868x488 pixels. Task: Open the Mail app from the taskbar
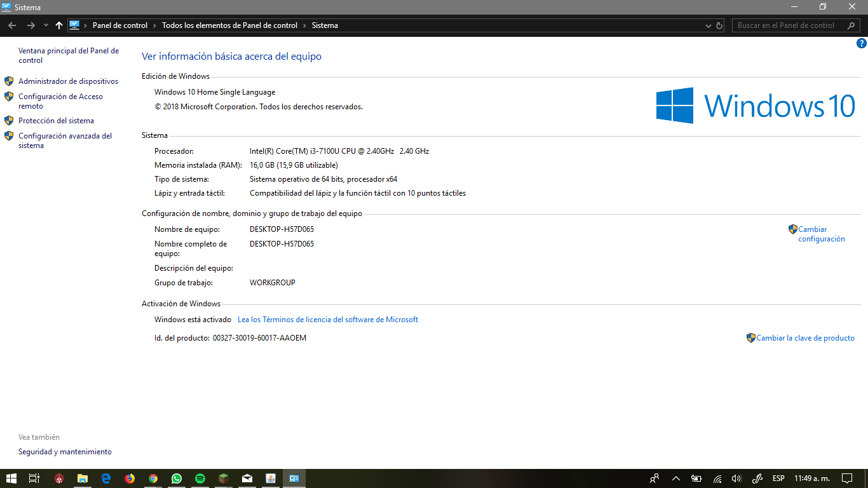pyautogui.click(x=247, y=478)
